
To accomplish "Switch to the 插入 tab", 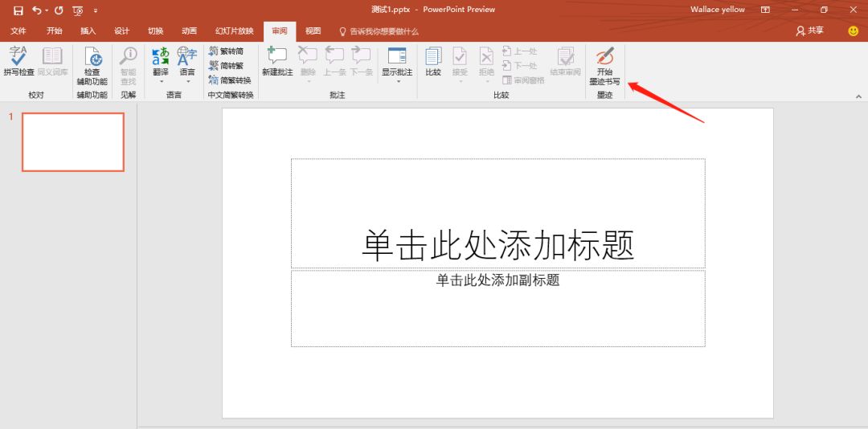I will (x=88, y=31).
